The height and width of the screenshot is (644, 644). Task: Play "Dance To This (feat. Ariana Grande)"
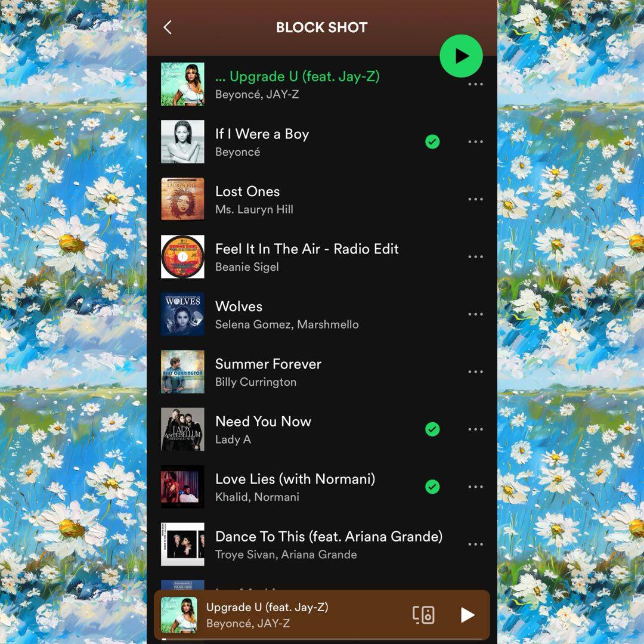pos(329,537)
